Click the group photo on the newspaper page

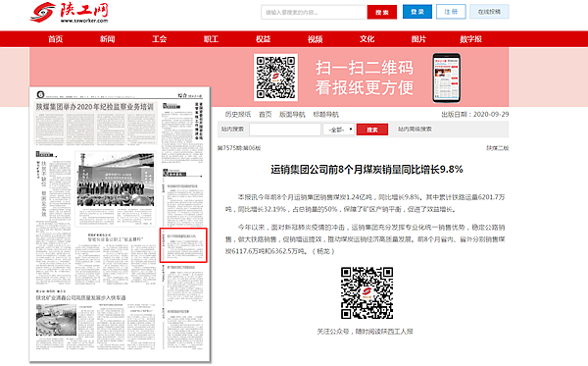tap(116, 180)
